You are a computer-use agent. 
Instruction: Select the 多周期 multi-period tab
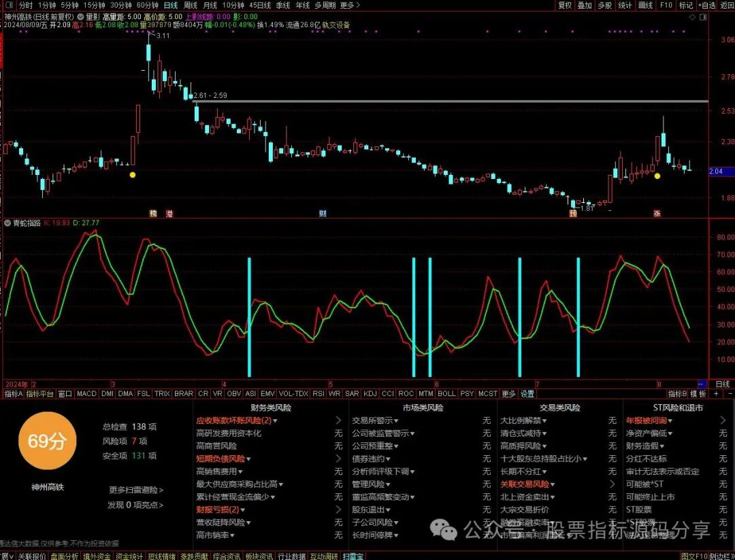pos(325,5)
